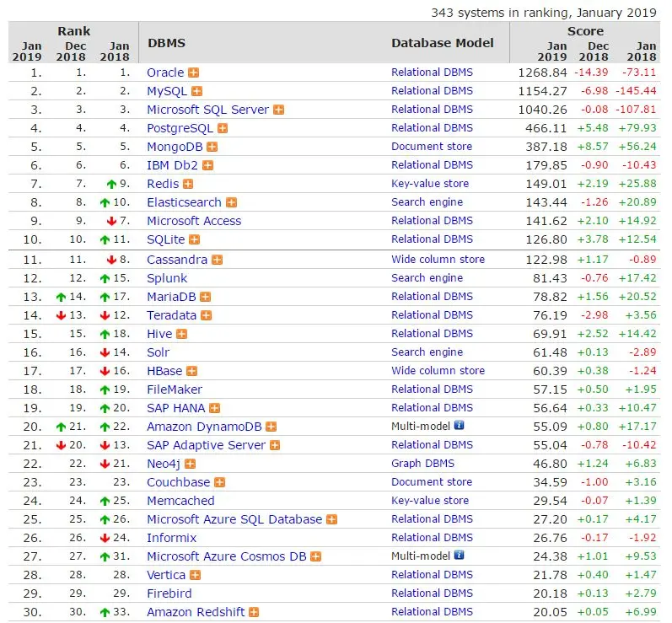Screen dimensions: 672x623
Task: Open the Splunk link
Action: [167, 278]
